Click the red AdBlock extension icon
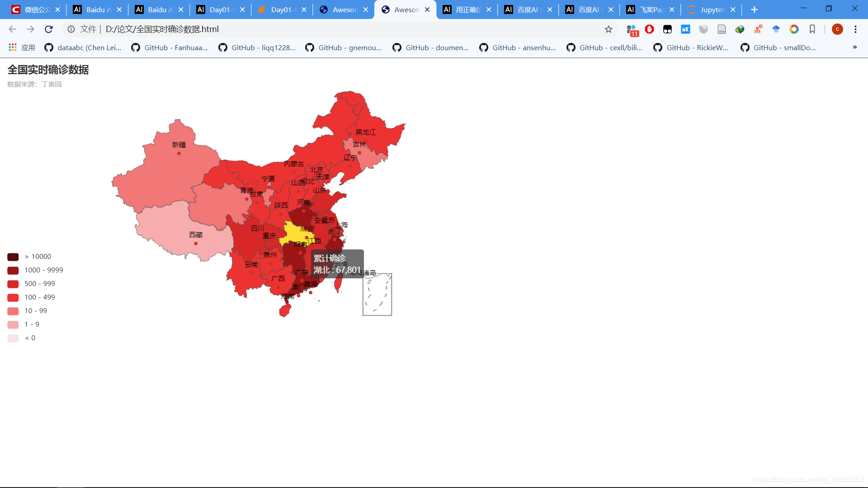The width and height of the screenshot is (868, 488). click(x=649, y=29)
